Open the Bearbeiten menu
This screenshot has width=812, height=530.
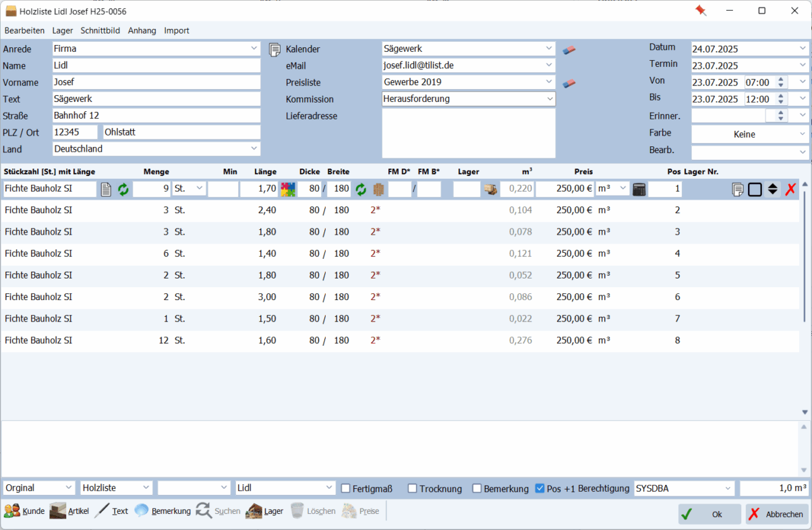click(25, 30)
